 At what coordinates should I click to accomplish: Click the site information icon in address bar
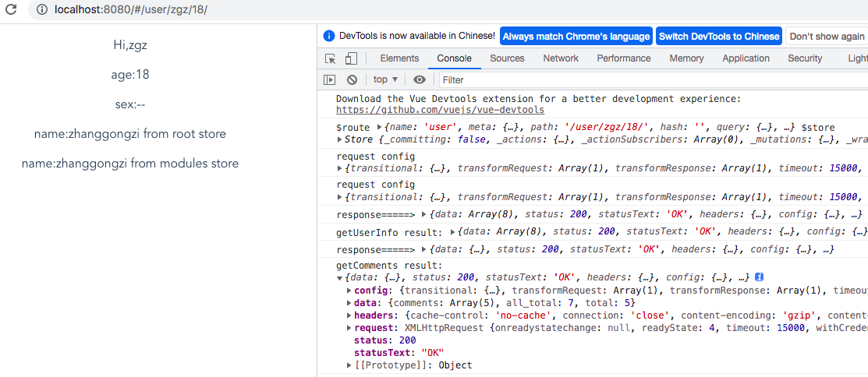pyautogui.click(x=42, y=10)
